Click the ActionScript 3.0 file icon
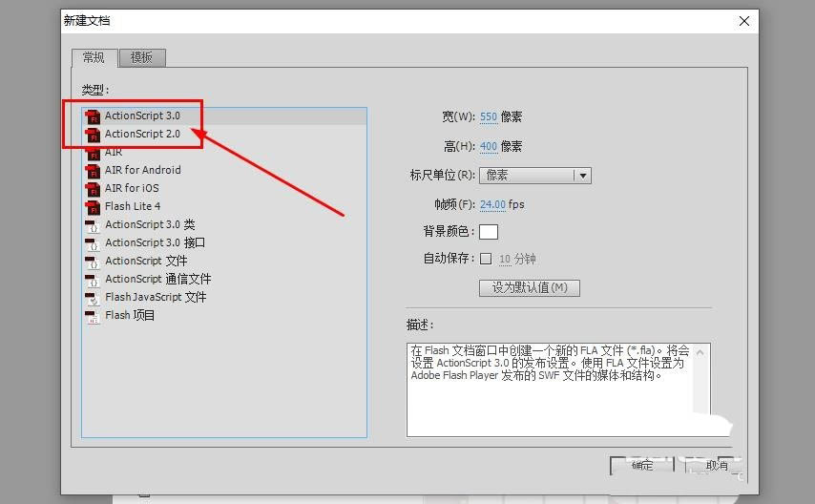This screenshot has width=815, height=504. (x=93, y=116)
